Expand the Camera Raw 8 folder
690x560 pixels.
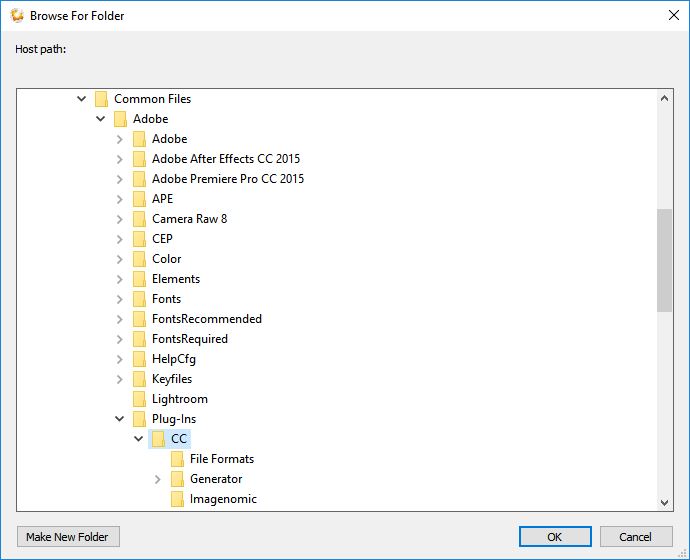pos(120,219)
